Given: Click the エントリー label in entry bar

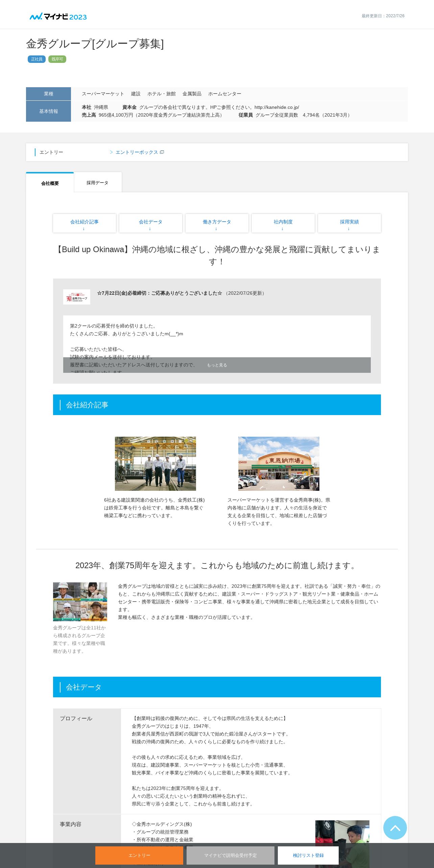Looking at the screenshot, I should tap(51, 152).
